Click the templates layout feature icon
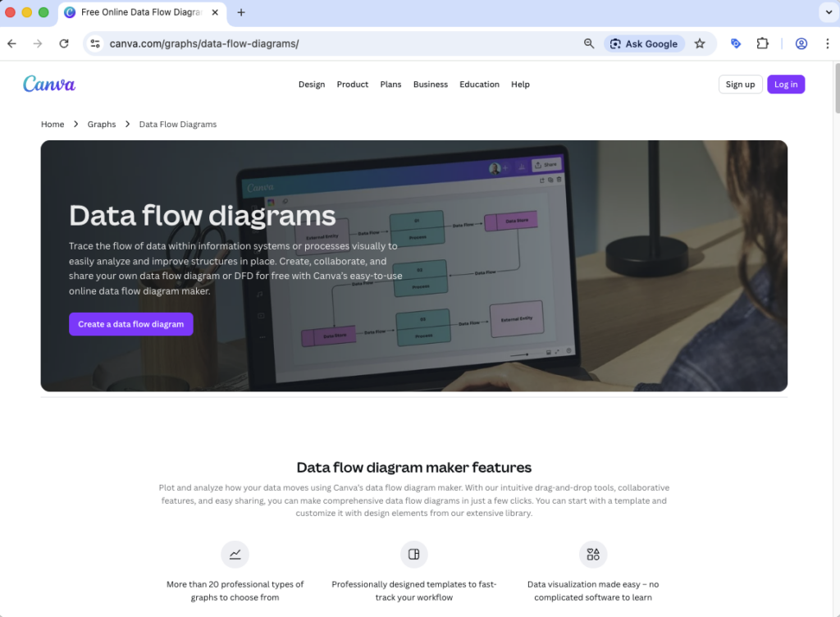The height and width of the screenshot is (617, 840). (x=414, y=555)
